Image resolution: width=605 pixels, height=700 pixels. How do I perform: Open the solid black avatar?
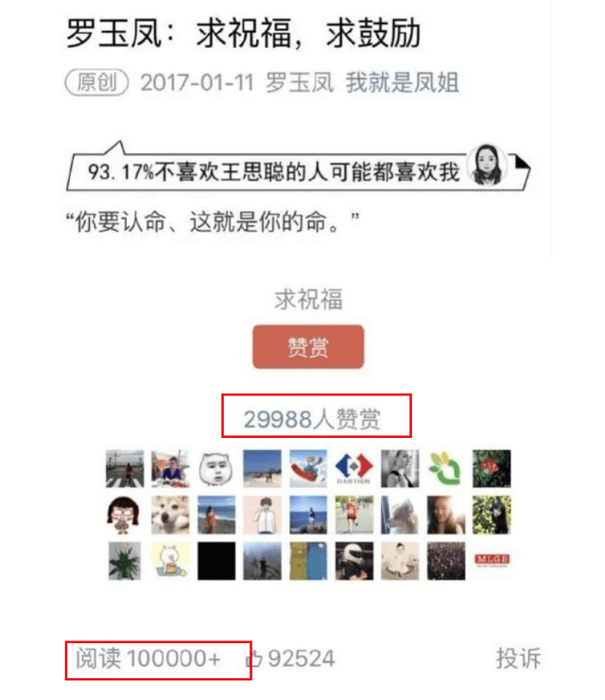pos(216,561)
